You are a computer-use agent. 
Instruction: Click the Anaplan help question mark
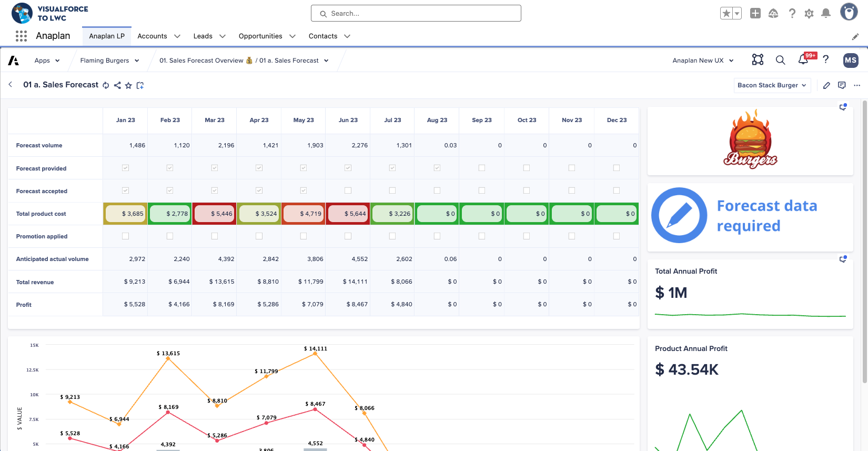click(x=826, y=59)
